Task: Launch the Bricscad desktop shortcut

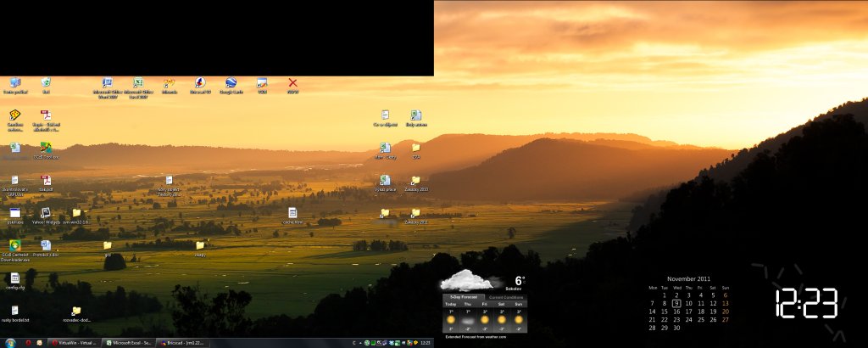Action: click(200, 86)
